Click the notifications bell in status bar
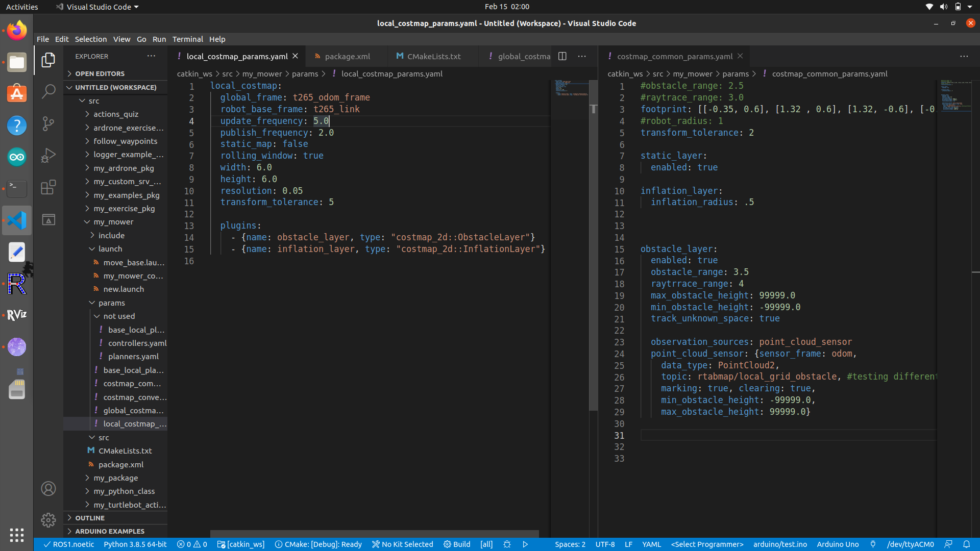 (x=966, y=544)
